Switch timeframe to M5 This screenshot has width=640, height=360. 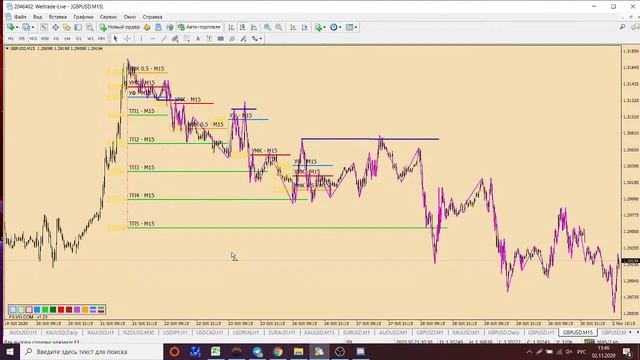tap(22, 39)
